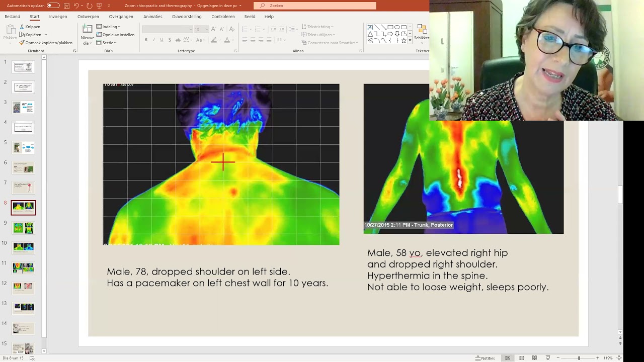The image size is (644, 362).
Task: Toggle Underline formatting
Action: (162, 40)
